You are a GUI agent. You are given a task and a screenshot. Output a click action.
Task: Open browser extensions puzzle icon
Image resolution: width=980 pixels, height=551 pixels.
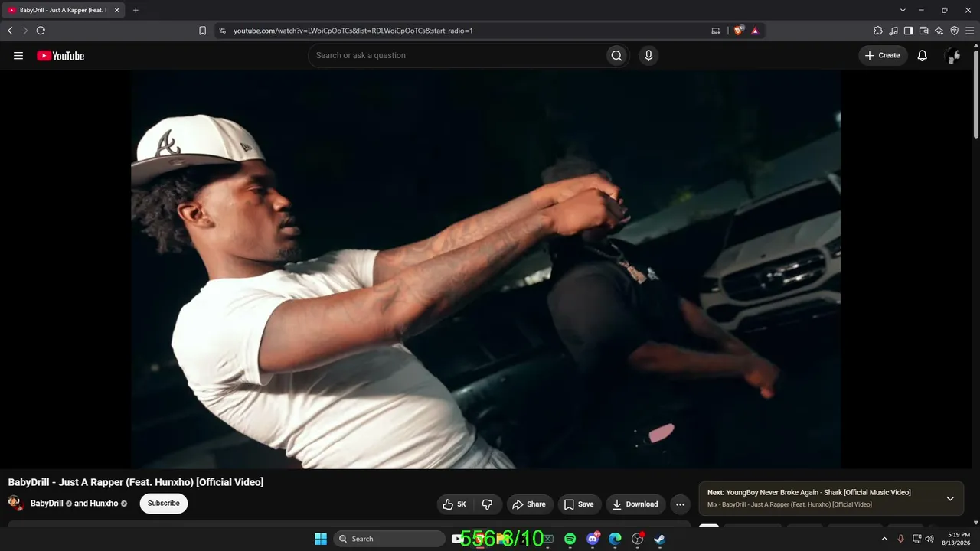(x=878, y=31)
